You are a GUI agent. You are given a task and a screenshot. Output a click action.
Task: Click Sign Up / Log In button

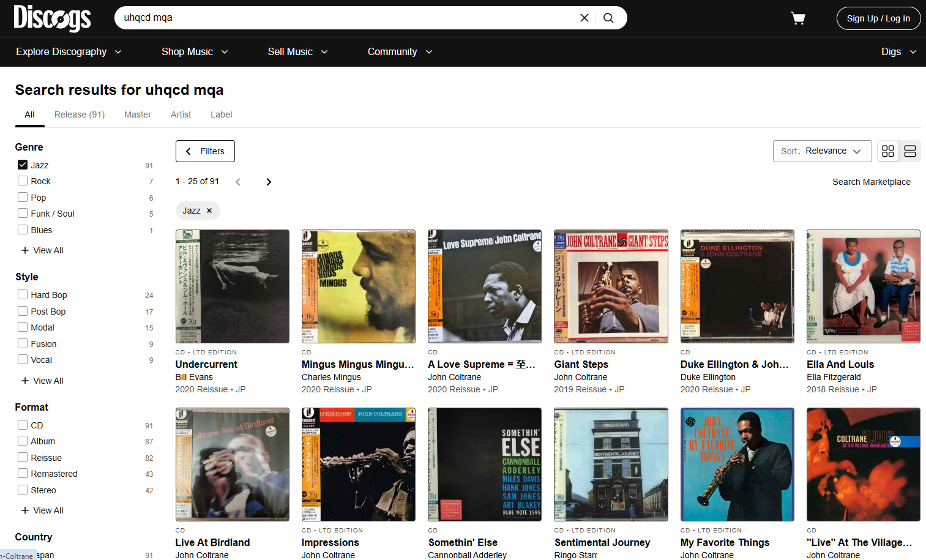pos(878,18)
